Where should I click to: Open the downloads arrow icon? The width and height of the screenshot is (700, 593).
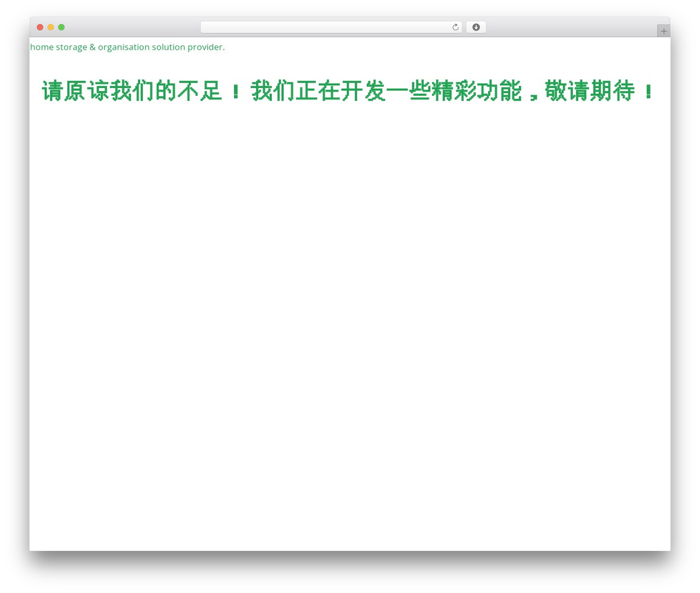[476, 27]
